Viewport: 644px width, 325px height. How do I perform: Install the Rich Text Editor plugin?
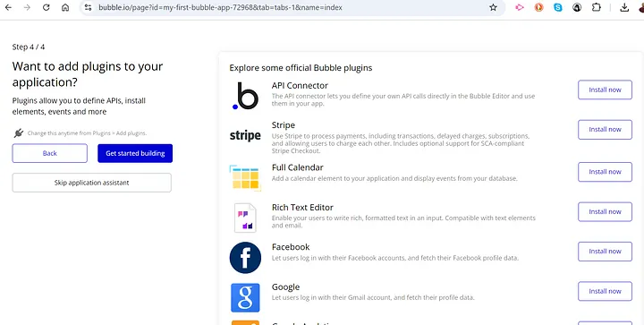[x=605, y=211]
